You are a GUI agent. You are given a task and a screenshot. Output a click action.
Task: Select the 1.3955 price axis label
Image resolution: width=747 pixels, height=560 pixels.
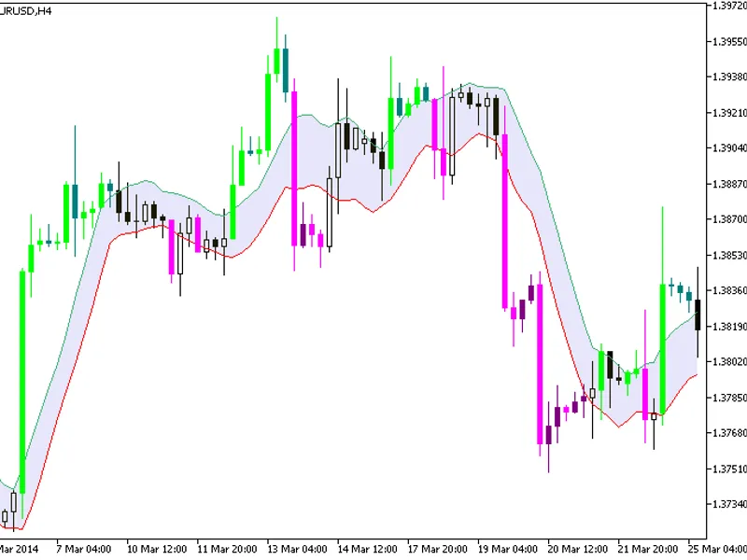729,41
